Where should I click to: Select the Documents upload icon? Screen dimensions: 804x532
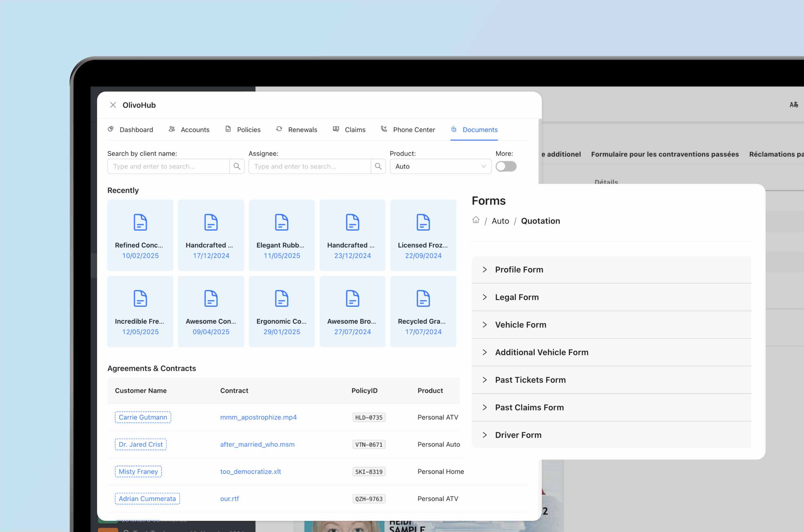pos(454,129)
